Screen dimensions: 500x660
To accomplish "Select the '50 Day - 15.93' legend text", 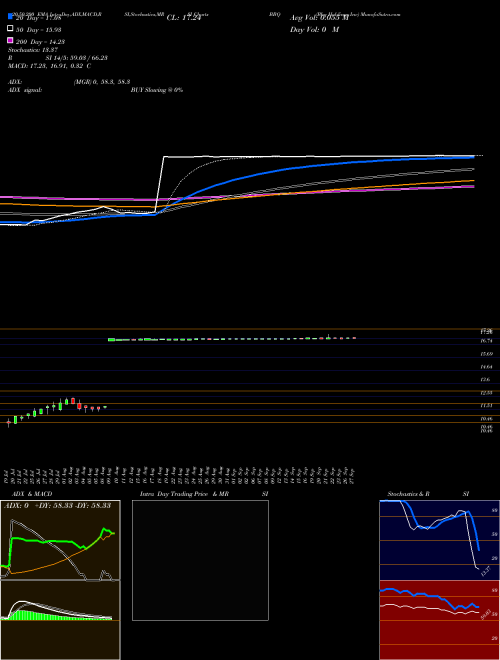I will pyautogui.click(x=39, y=30).
